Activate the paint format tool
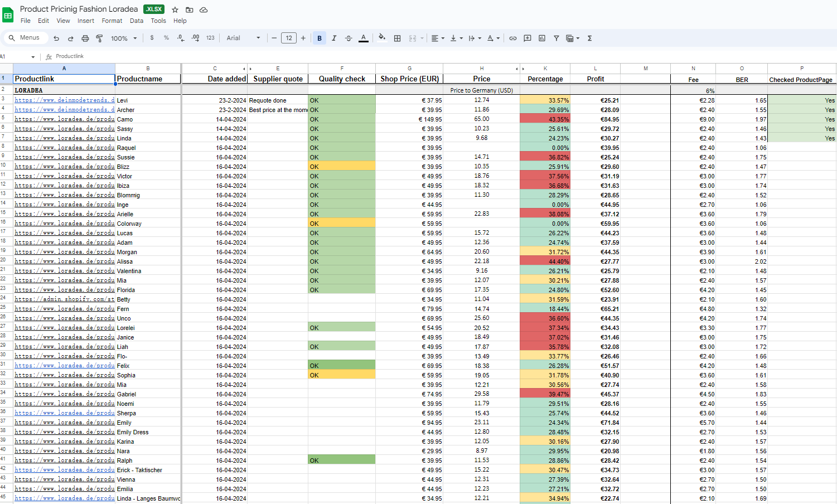The height and width of the screenshot is (504, 837). (99, 38)
